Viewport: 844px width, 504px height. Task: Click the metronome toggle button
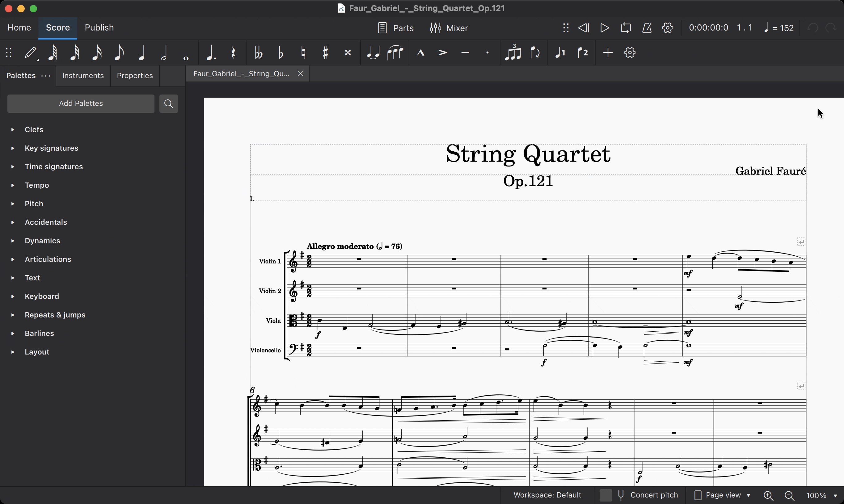(x=647, y=27)
